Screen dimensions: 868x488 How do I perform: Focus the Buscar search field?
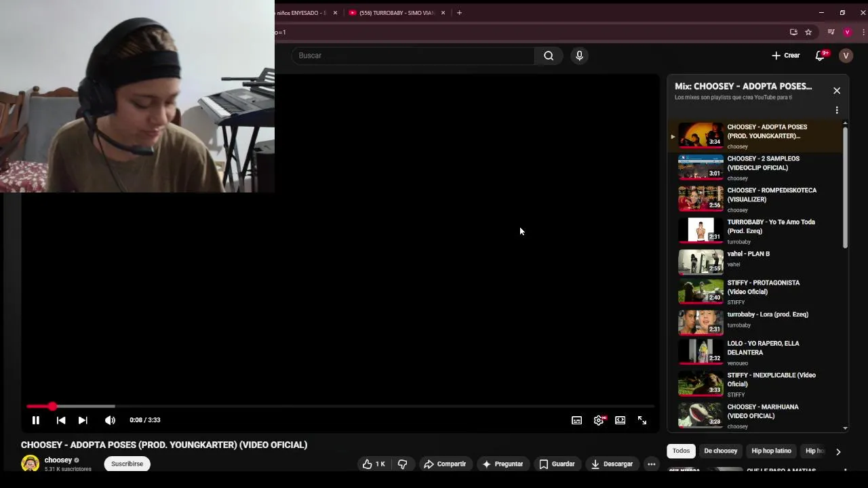pos(414,56)
